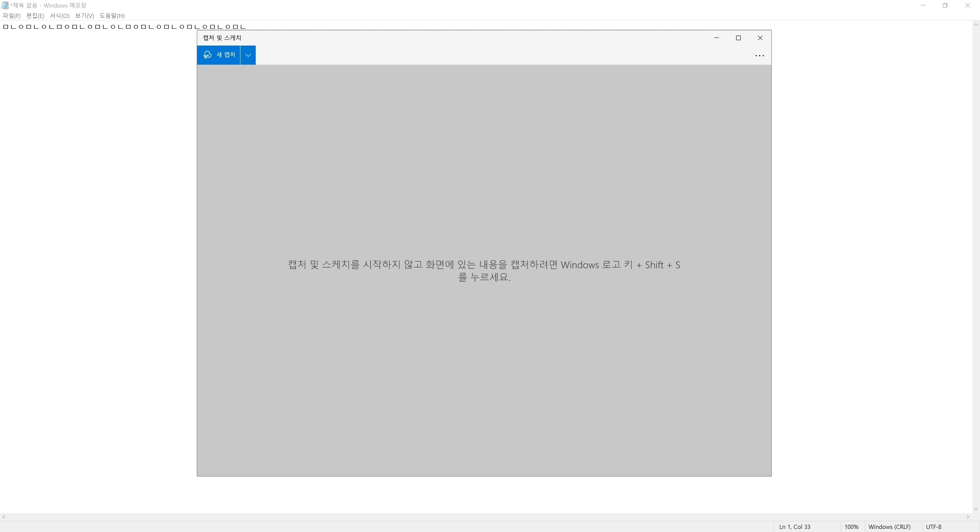This screenshot has height=532, width=980.
Task: Open the 도움말(H) menu
Action: tap(112, 16)
